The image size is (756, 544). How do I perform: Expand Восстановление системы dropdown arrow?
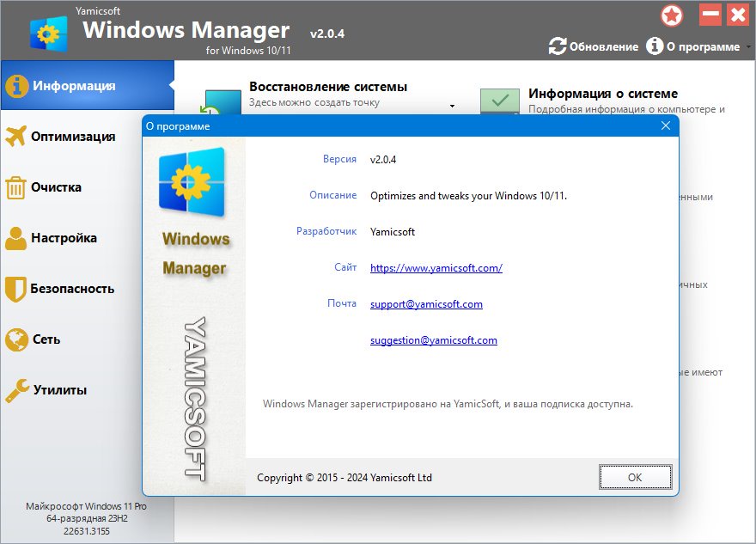click(x=452, y=106)
